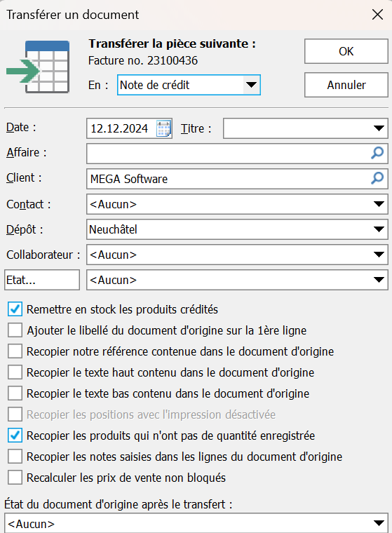Close the Transférer un document dialog
The image size is (392, 533).
pos(377,15)
